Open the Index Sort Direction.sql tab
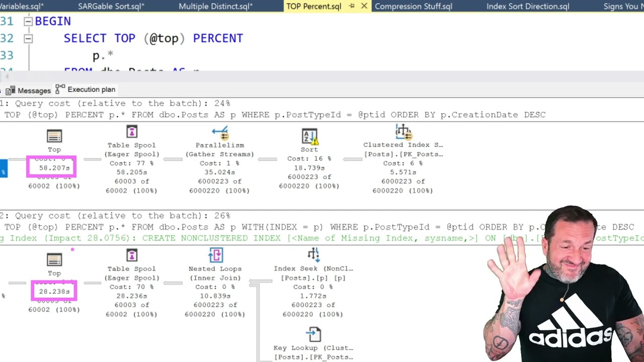644x362 pixels. point(528,7)
